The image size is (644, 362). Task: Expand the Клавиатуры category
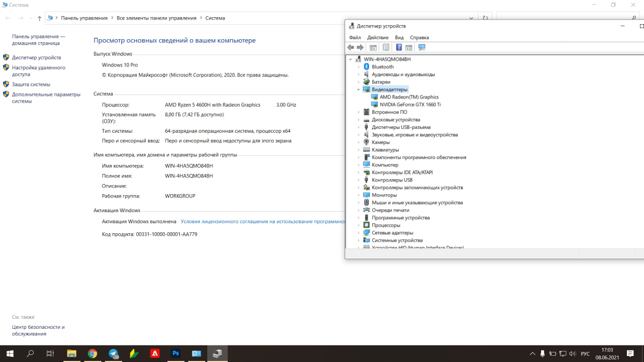pos(358,150)
